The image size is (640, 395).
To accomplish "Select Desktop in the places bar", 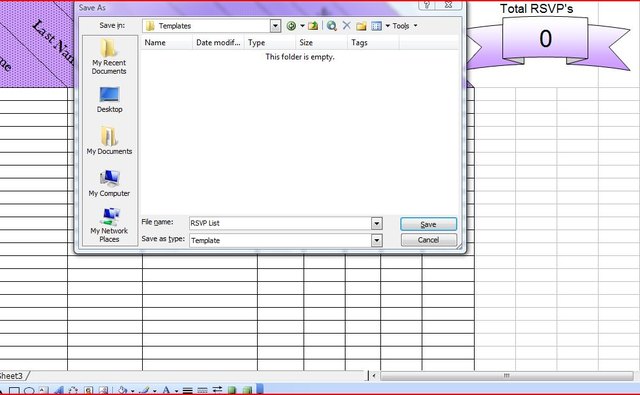I will (x=109, y=100).
